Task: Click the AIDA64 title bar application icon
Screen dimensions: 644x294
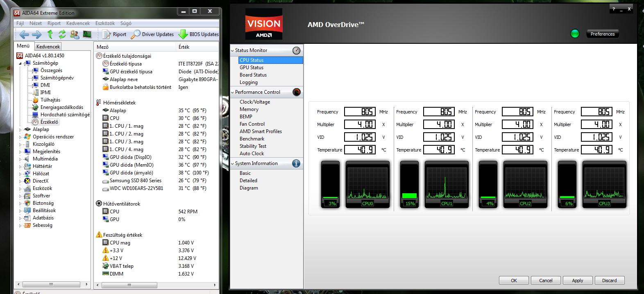Action: [x=17, y=13]
